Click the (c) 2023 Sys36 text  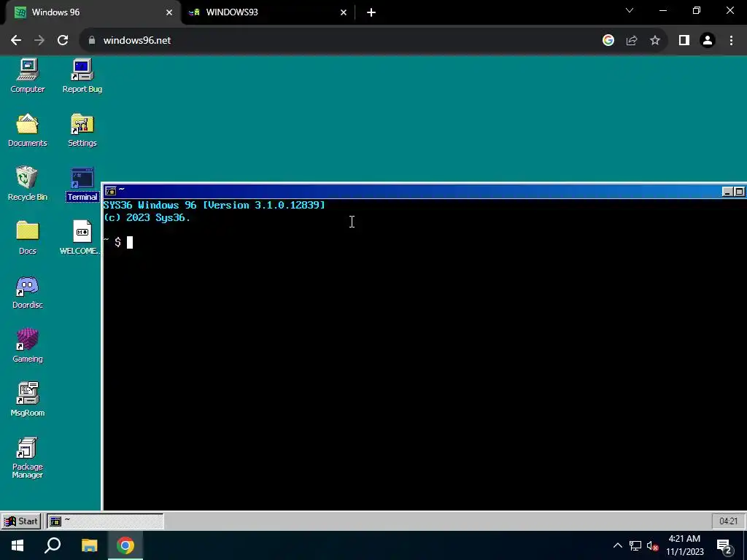(x=147, y=217)
